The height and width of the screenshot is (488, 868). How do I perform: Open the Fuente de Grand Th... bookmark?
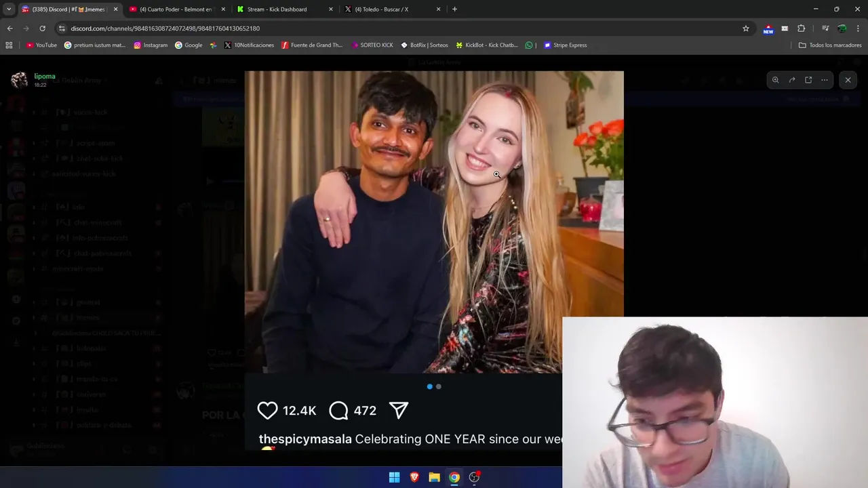click(312, 45)
